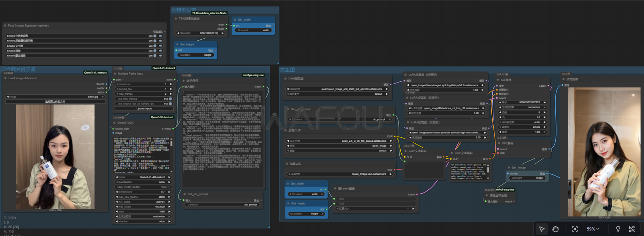This screenshot has height=236, width=644.
Task: Open resolution 720x1280 (9:16) selector
Action: (200, 33)
